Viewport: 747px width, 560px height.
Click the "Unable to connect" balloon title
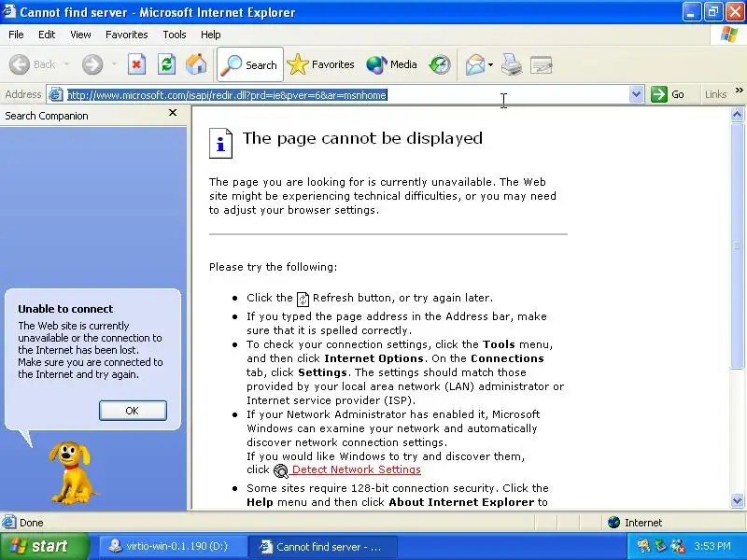[x=65, y=309]
